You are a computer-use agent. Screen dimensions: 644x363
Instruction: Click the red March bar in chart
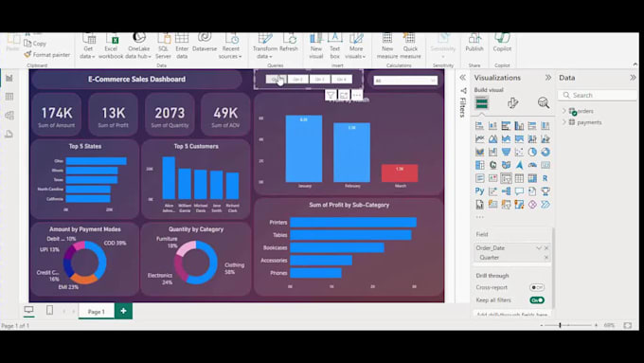coord(400,173)
